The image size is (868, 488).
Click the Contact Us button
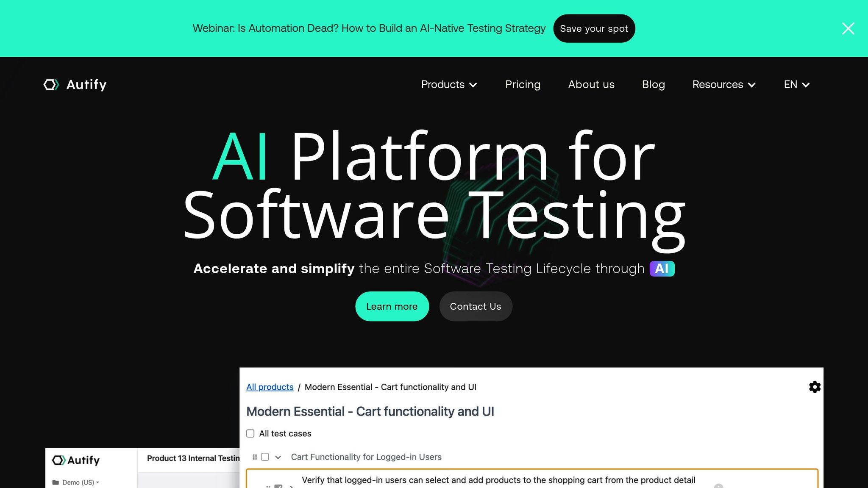[x=476, y=306]
